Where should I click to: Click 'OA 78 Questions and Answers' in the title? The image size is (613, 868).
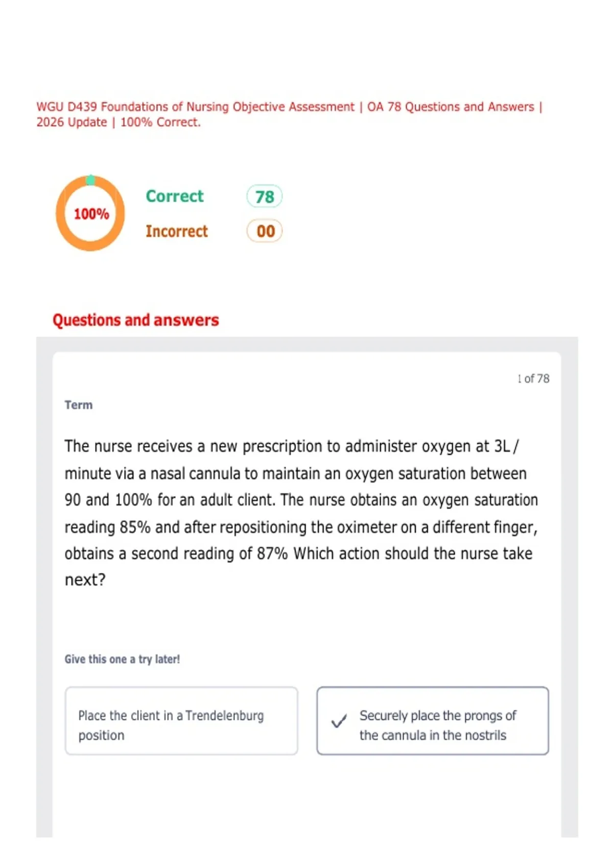click(x=451, y=107)
